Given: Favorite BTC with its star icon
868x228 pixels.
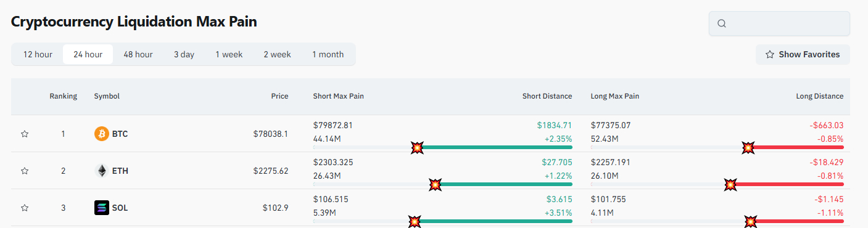Looking at the screenshot, I should [25, 134].
